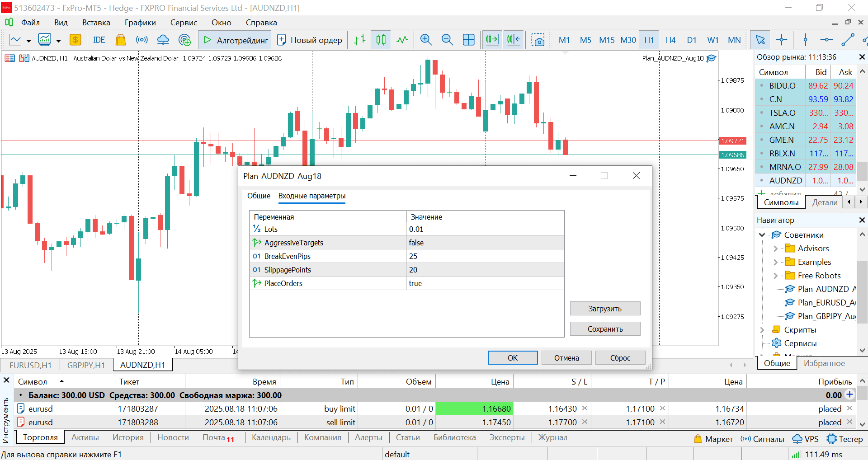Click the Новый ордер button
868x460 pixels.
[310, 40]
